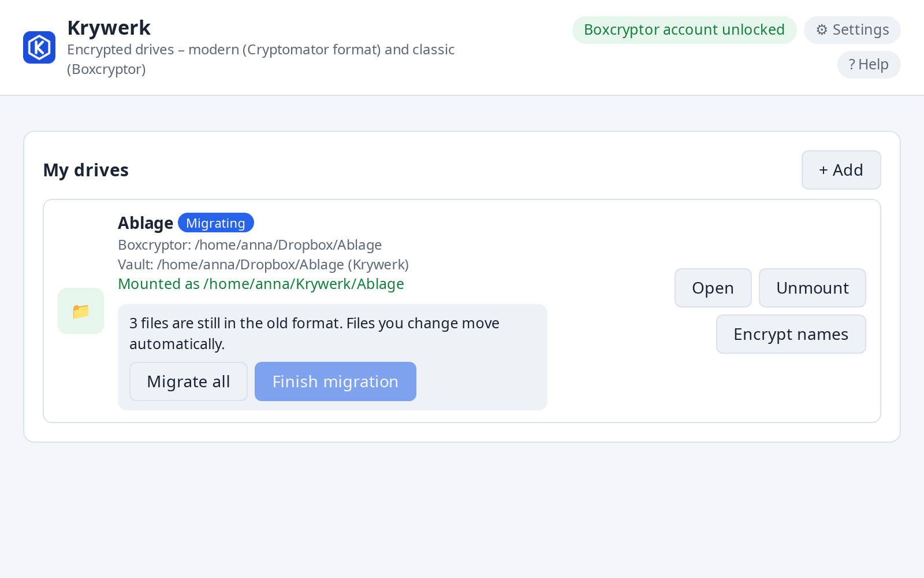Click the Vault path line
The height and width of the screenshot is (578, 924).
click(x=263, y=265)
